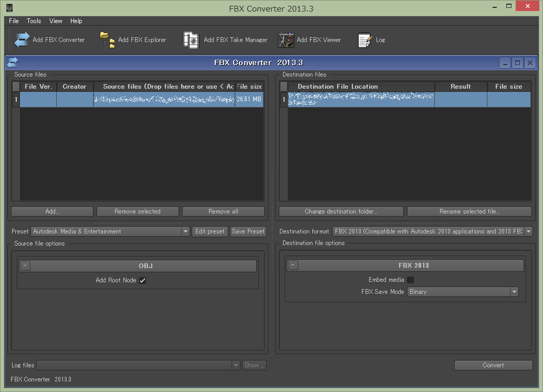This screenshot has width=543, height=392.
Task: Close the inner FBX Converter panel
Action: pyautogui.click(x=530, y=63)
